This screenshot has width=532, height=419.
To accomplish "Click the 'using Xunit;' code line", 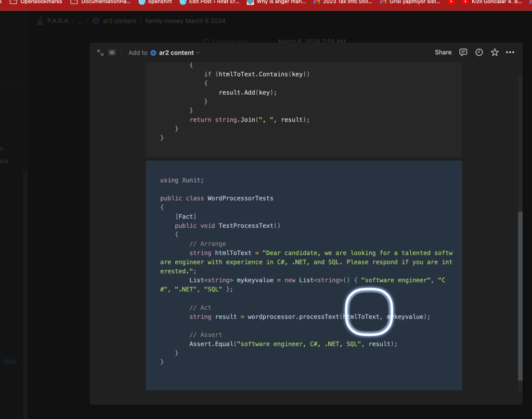I will pos(182,180).
